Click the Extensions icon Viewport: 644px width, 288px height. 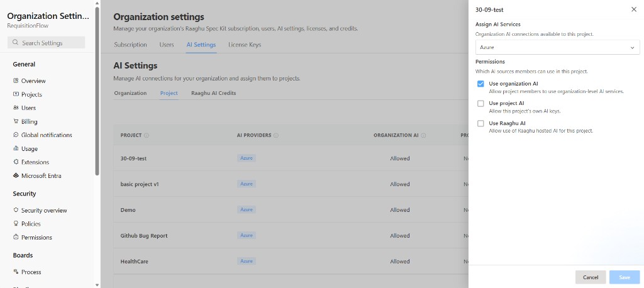(16, 162)
